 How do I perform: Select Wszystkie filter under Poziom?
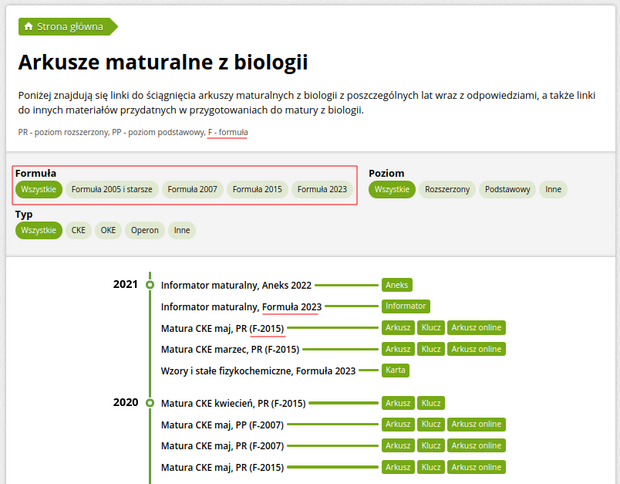coord(392,189)
